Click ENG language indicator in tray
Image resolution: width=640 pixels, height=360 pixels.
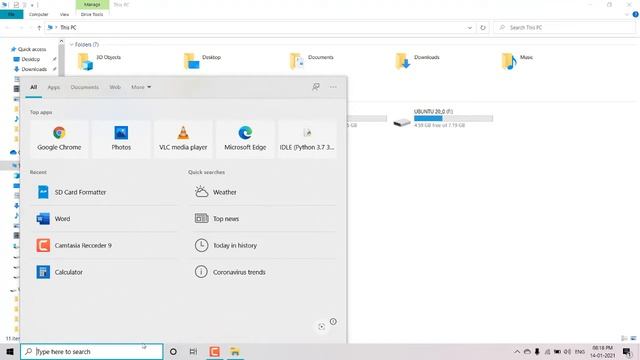point(580,351)
